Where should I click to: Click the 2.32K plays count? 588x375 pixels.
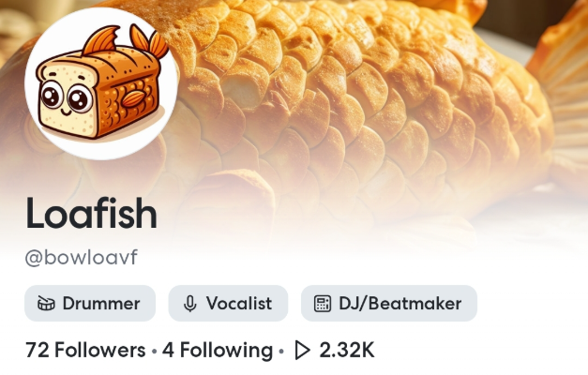coord(347,351)
